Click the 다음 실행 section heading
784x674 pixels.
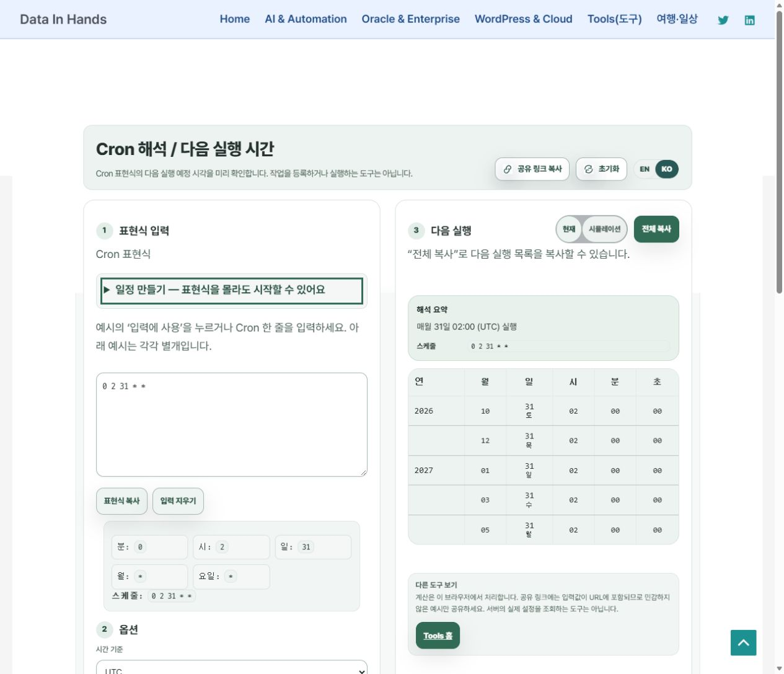pos(451,231)
